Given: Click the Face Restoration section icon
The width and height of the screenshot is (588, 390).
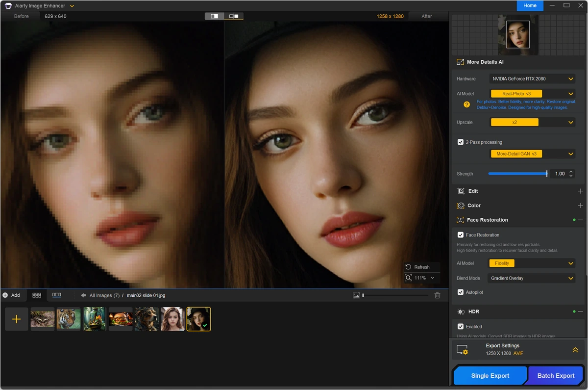Looking at the screenshot, I should 461,220.
